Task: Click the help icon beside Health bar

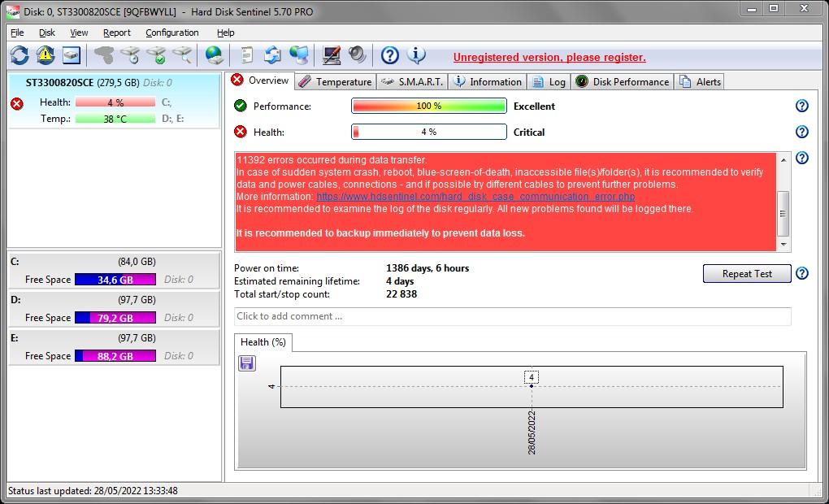Action: [x=802, y=132]
